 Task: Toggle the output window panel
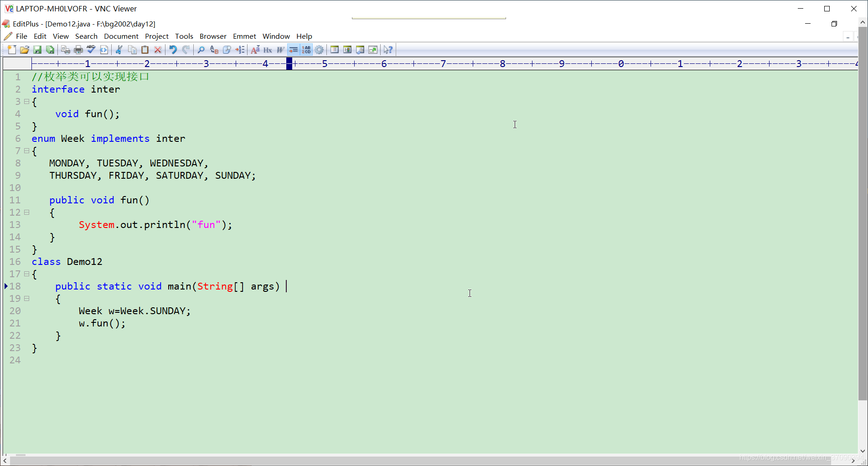[x=360, y=50]
